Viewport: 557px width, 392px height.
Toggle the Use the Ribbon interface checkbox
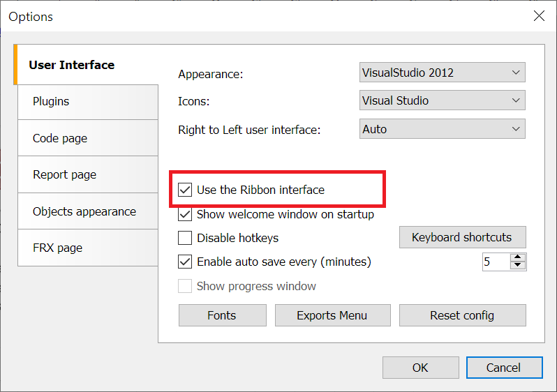tap(185, 190)
